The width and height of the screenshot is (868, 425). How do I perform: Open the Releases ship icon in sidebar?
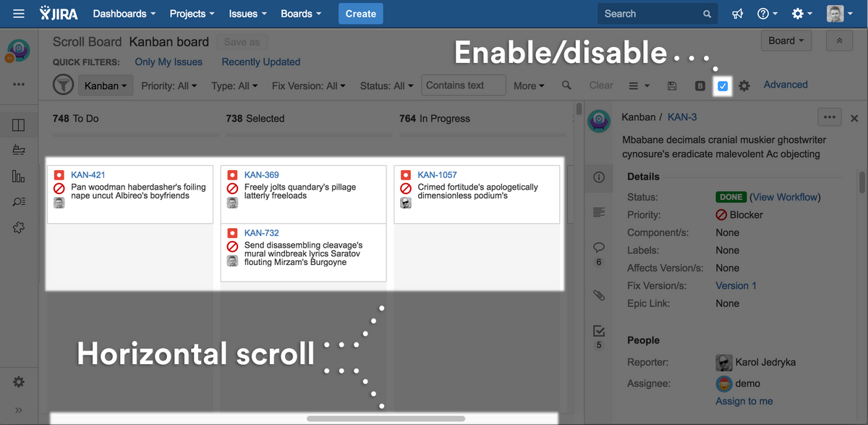click(x=19, y=150)
